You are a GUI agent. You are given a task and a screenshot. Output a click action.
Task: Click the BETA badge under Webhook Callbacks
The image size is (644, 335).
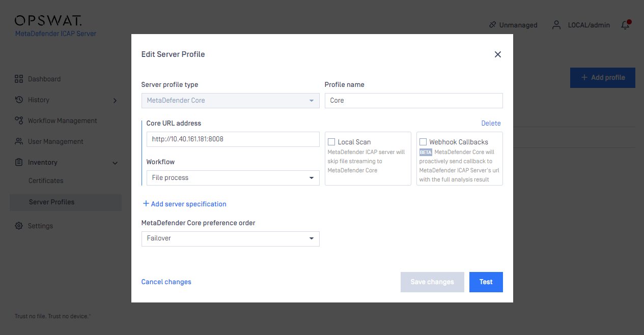click(x=426, y=152)
